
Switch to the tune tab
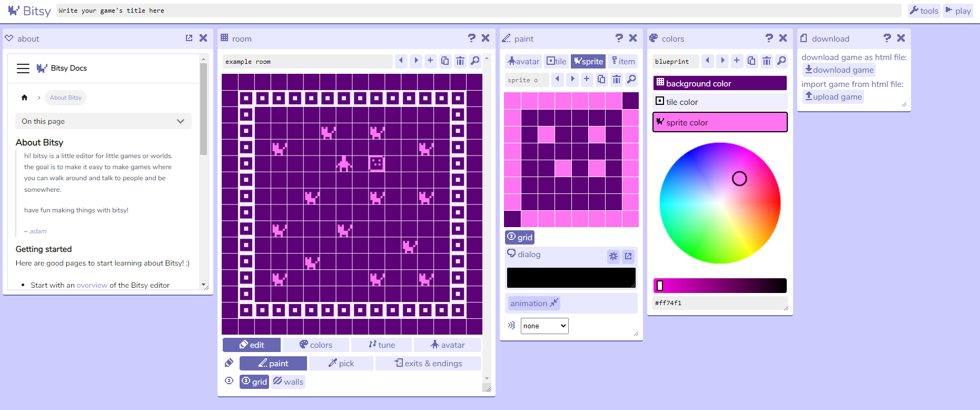382,345
